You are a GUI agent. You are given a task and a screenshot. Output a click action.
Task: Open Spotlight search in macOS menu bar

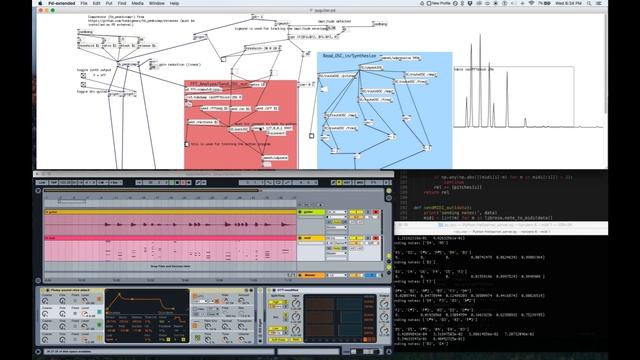pos(589,3)
